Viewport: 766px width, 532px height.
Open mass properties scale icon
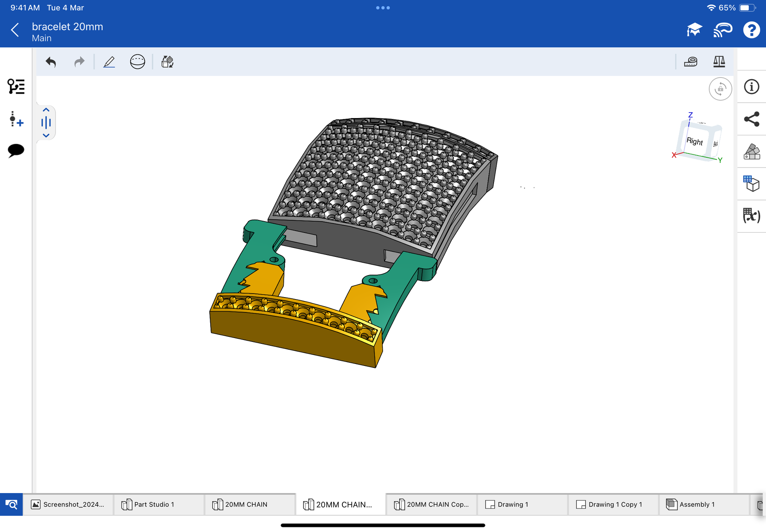[719, 62]
